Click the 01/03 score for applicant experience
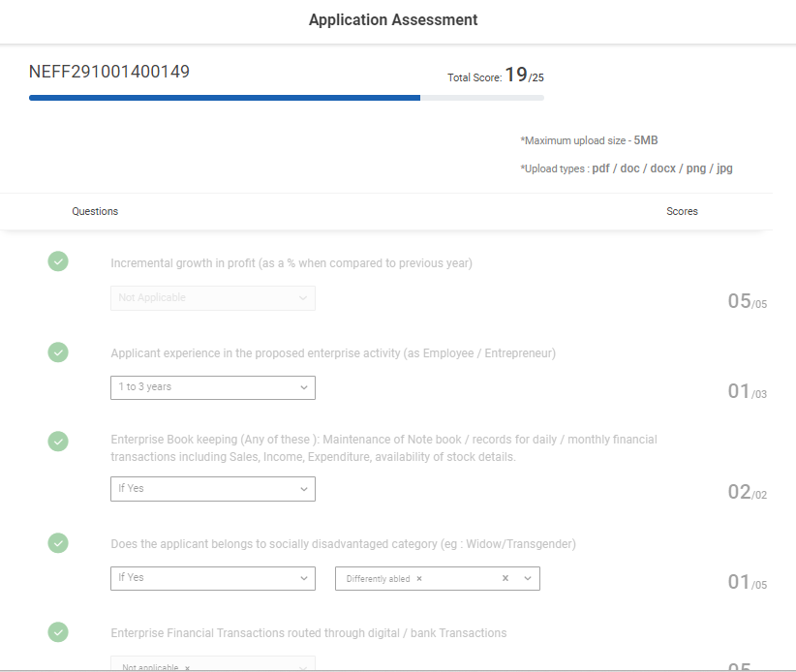 [747, 391]
